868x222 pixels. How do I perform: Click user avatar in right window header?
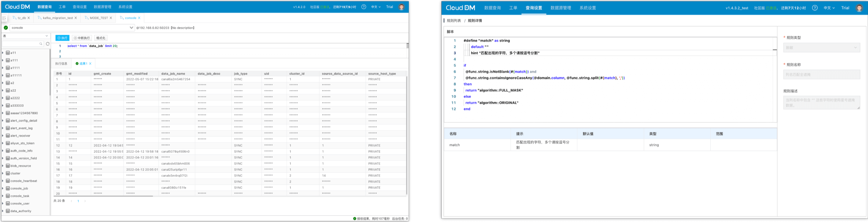[859, 8]
